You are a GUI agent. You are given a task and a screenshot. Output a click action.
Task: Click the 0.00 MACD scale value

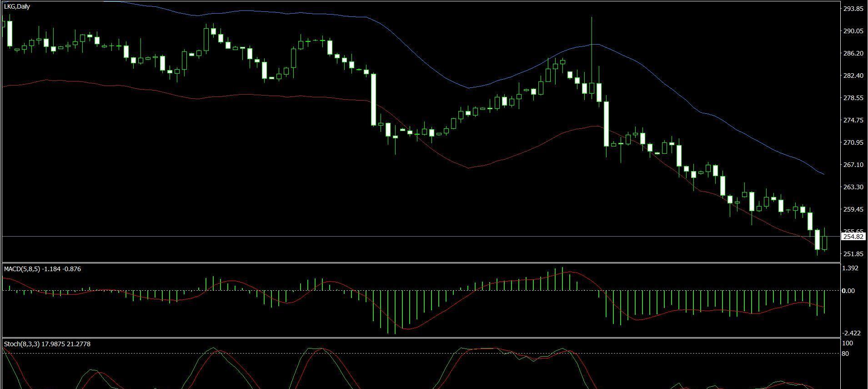[x=848, y=291]
